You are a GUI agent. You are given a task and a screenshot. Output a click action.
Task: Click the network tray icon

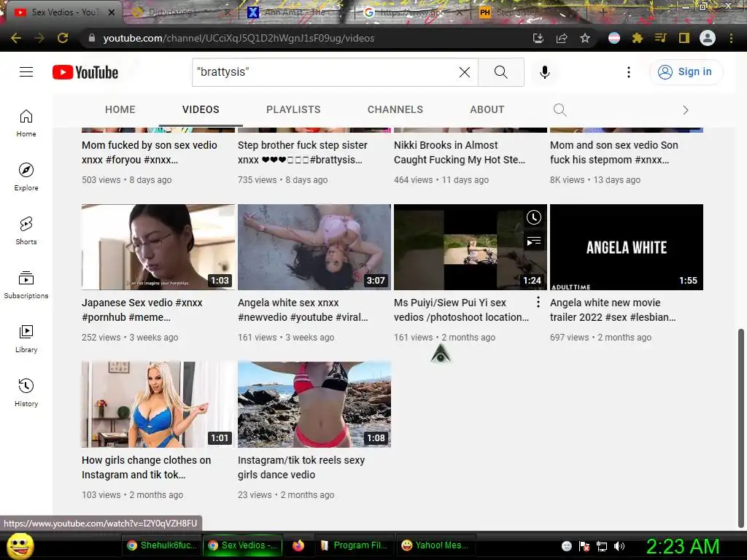point(602,546)
